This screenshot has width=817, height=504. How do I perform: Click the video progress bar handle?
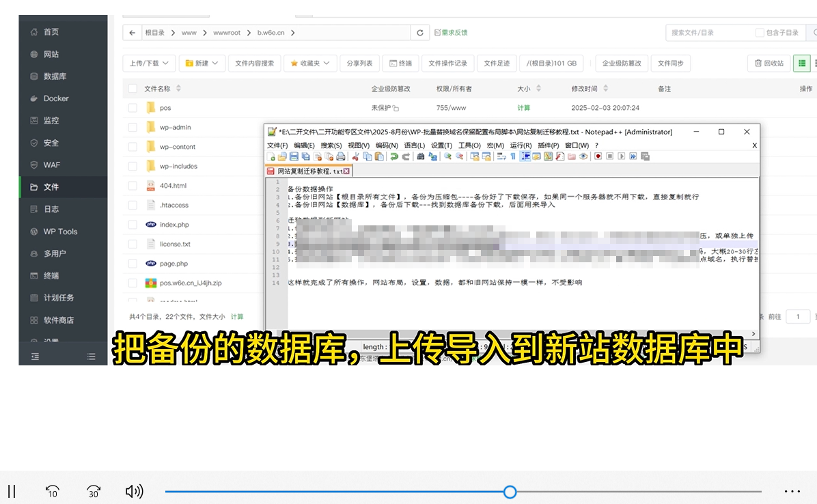[x=510, y=491]
